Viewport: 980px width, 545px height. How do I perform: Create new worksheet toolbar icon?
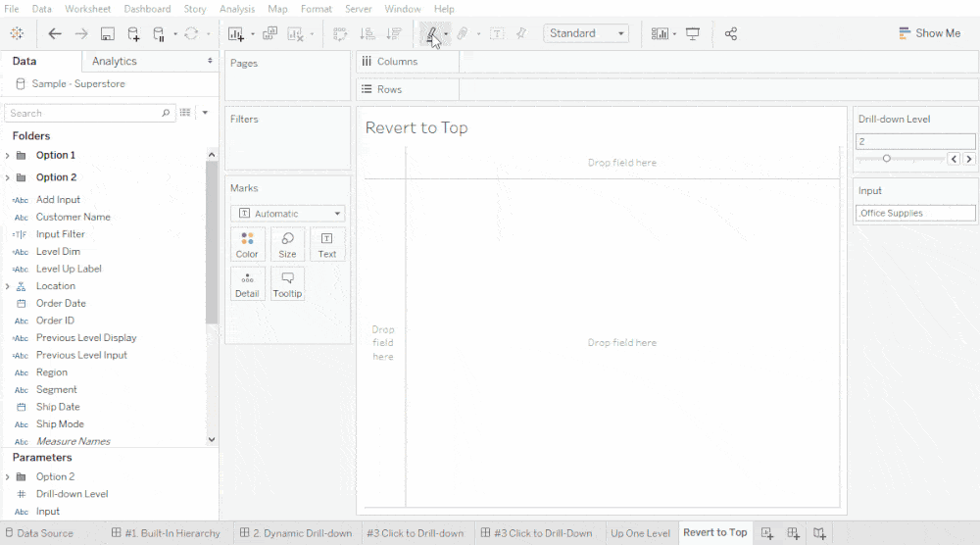point(235,33)
